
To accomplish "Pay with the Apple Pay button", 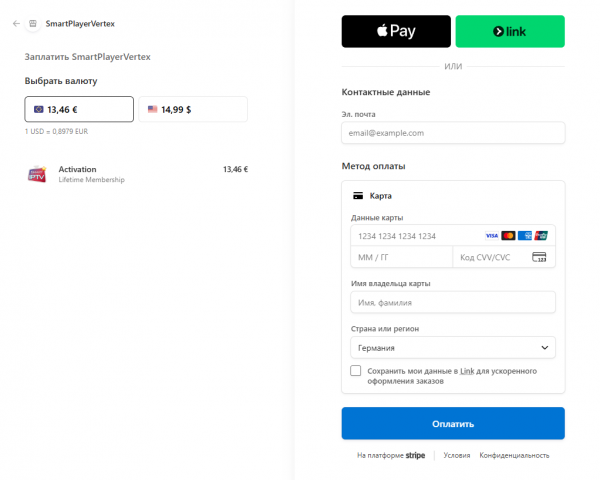I will click(396, 31).
